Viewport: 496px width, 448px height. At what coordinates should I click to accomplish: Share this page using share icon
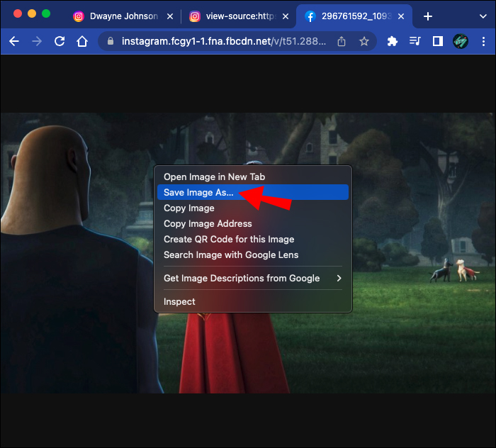point(342,41)
